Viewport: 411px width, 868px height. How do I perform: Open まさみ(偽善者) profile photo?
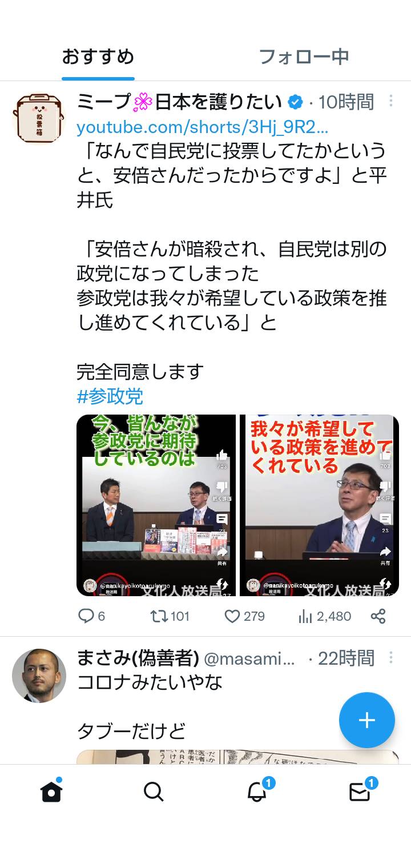(39, 675)
